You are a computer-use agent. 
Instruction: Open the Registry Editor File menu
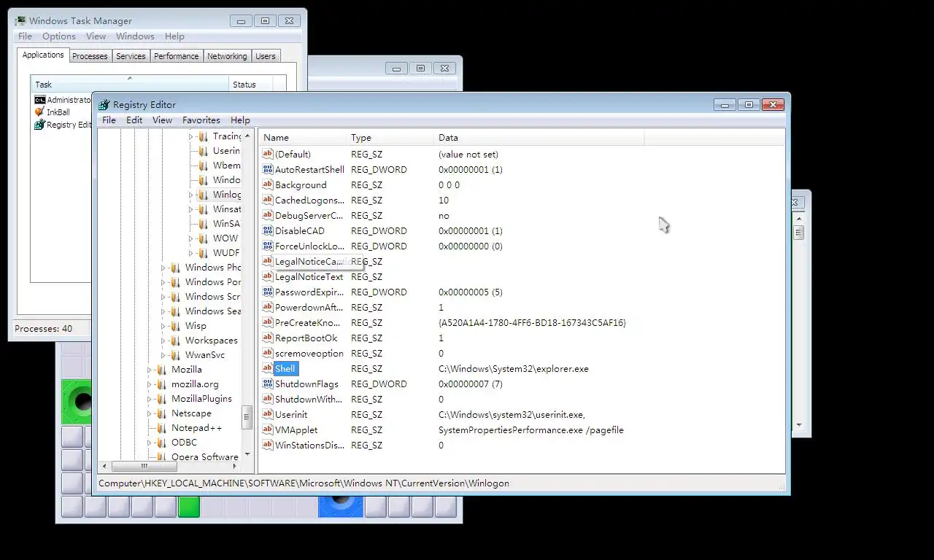(109, 120)
